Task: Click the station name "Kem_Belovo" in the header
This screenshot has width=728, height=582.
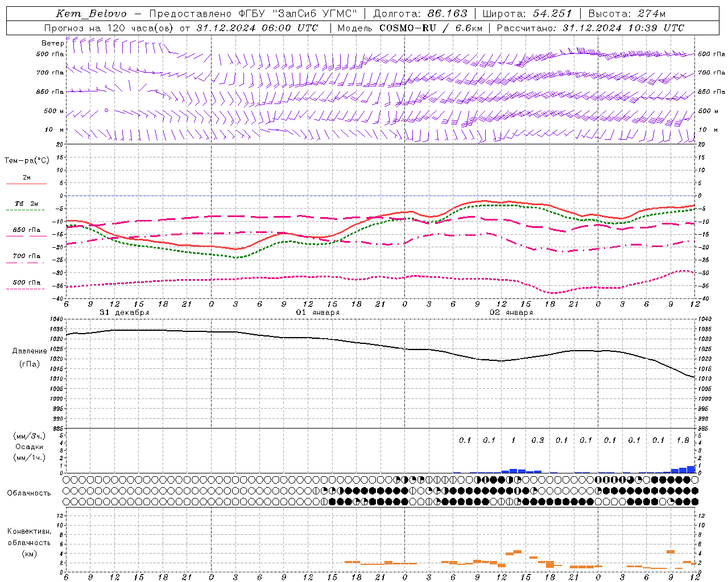Action: [91, 14]
